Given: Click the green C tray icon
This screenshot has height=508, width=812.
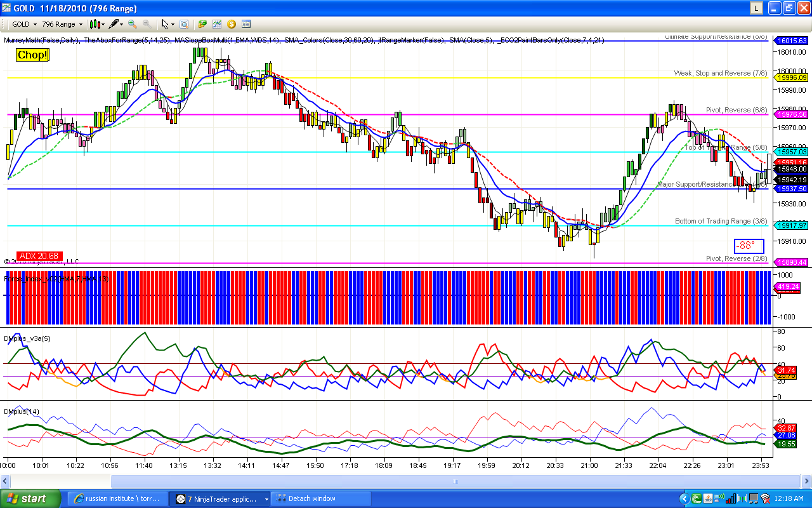Looking at the screenshot, I should (697, 498).
